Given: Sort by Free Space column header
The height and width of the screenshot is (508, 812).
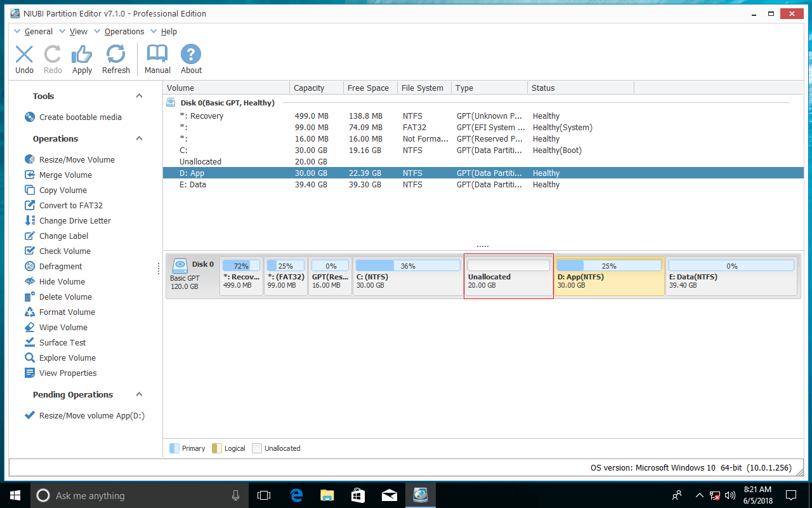Looking at the screenshot, I should tap(370, 88).
